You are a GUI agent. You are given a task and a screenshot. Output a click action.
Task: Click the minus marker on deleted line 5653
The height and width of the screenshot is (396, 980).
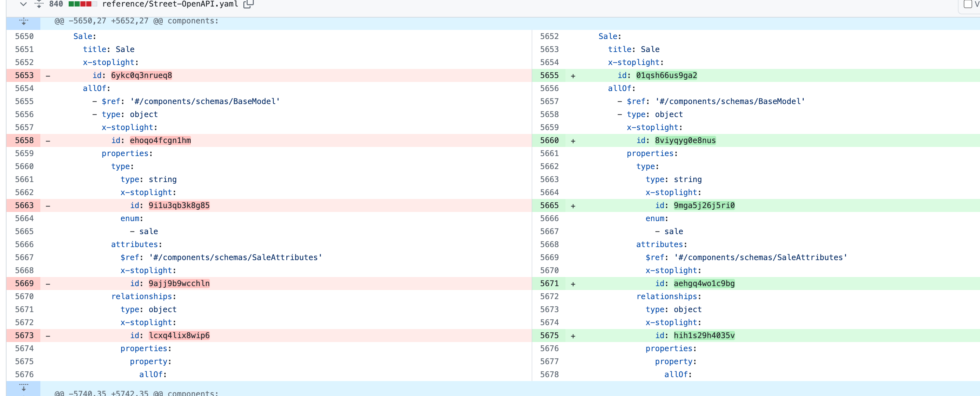click(48, 76)
